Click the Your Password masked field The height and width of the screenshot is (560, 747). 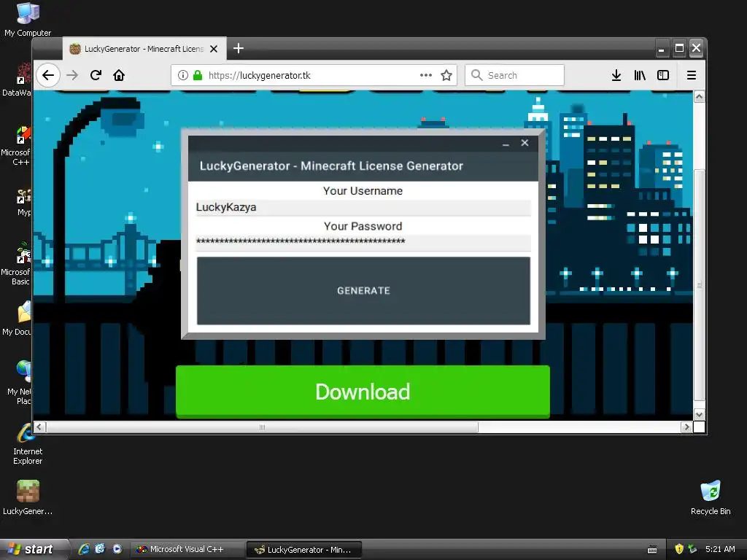pyautogui.click(x=363, y=242)
